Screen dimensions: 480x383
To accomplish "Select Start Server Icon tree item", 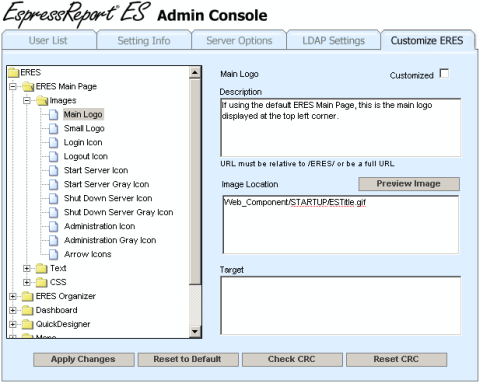I will click(x=96, y=171).
